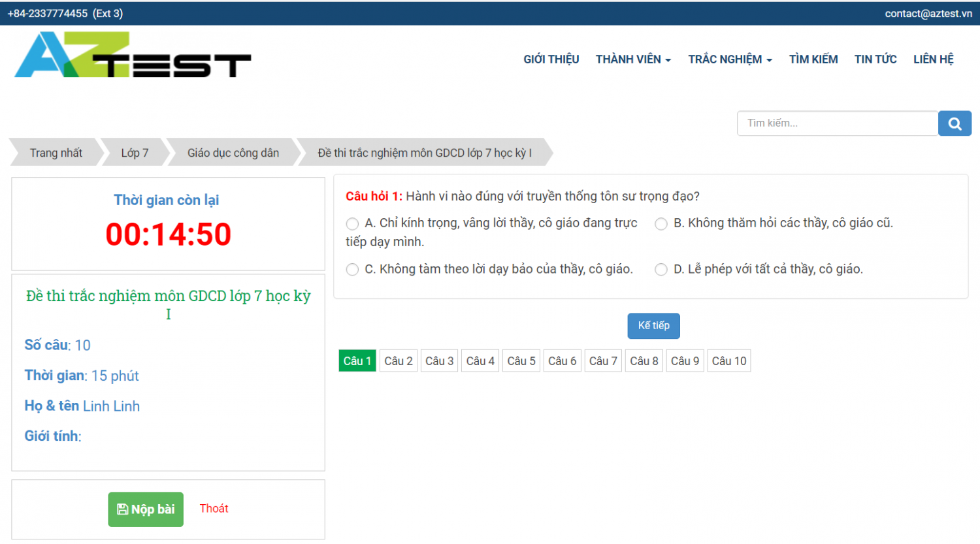Open TIN TỨC in navigation

[875, 59]
